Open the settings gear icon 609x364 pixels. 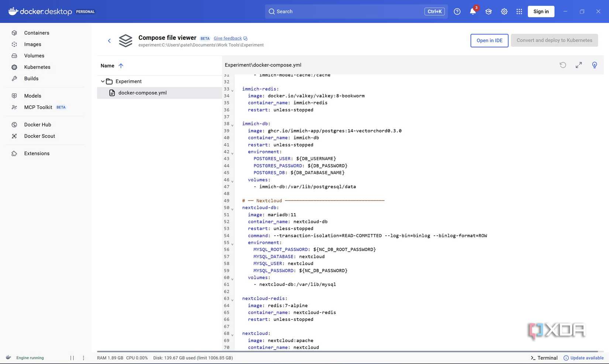point(504,11)
